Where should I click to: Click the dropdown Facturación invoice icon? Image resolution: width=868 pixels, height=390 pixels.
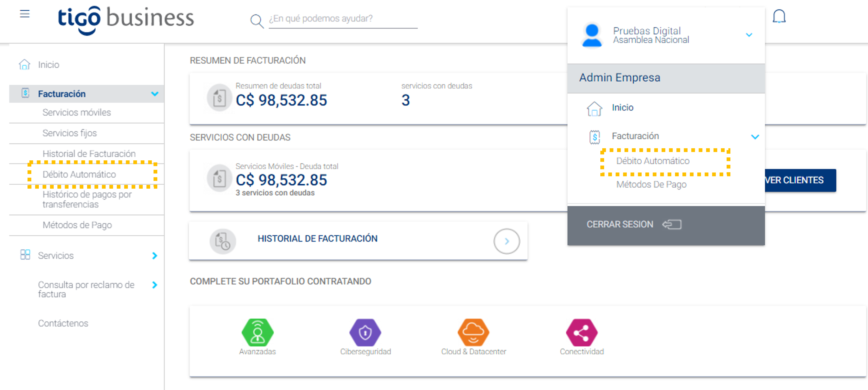pyautogui.click(x=594, y=137)
